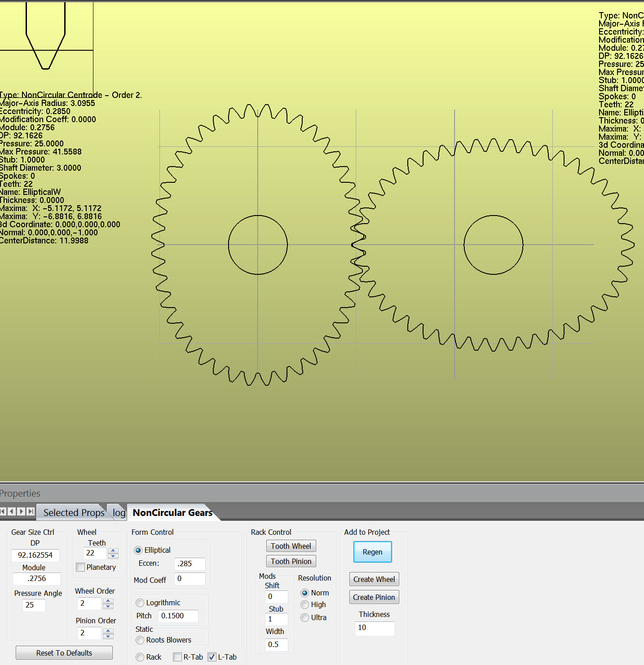Check the R-Tab checkbox
Viewport: 644px width, 665px height.
pos(177,657)
